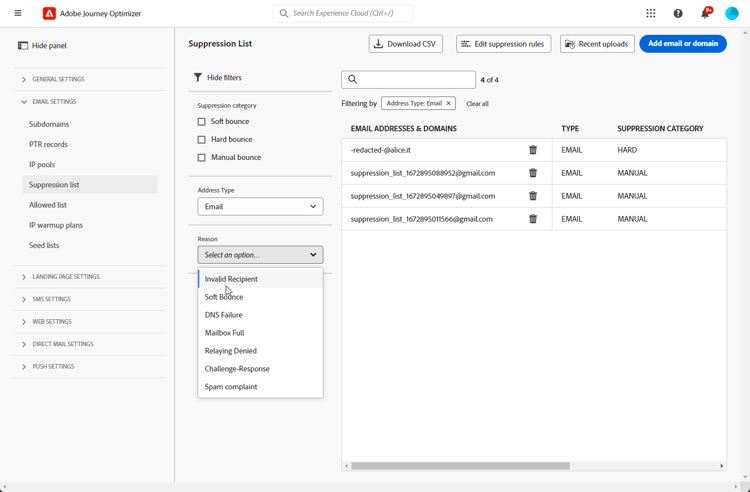Viewport: 750px width, 492px height.
Task: Check the Soft bounce checkbox
Action: tap(202, 122)
